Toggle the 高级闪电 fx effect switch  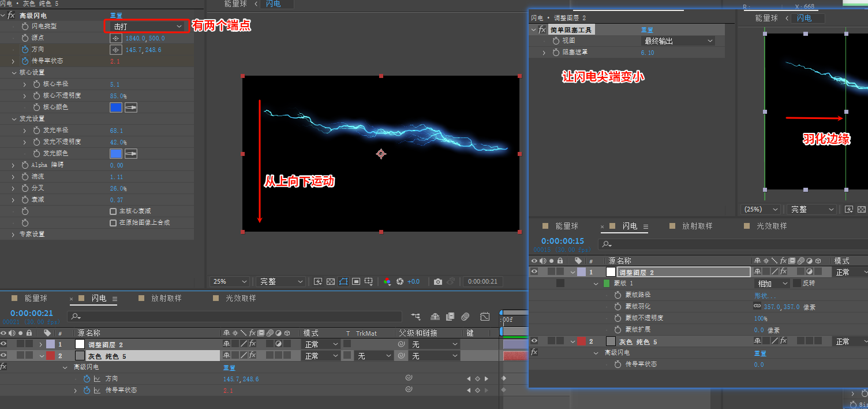11,15
